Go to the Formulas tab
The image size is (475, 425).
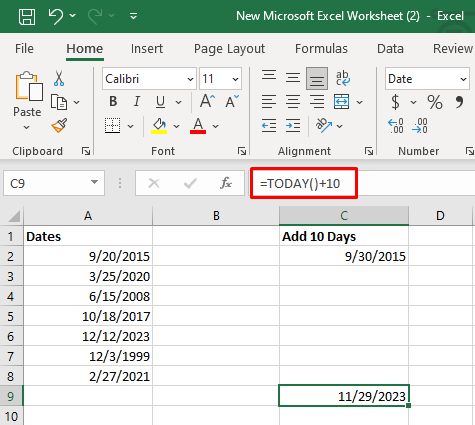[321, 49]
